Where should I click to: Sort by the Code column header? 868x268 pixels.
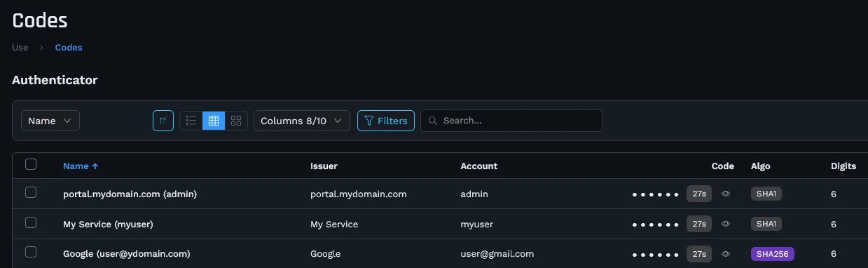pos(722,166)
